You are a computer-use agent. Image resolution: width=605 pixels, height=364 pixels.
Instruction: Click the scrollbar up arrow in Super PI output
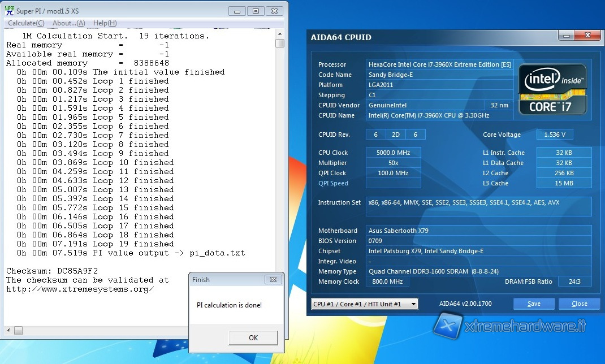(x=280, y=33)
